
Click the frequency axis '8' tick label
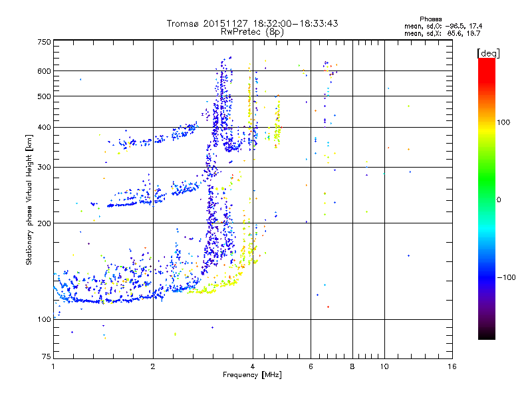(352, 366)
